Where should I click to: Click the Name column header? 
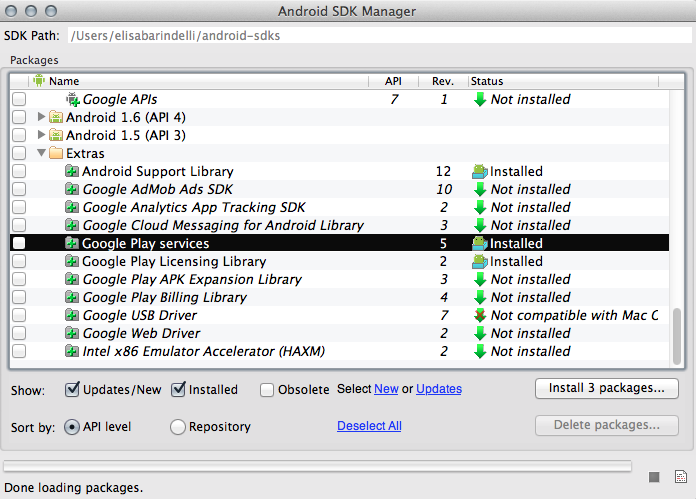[198, 81]
